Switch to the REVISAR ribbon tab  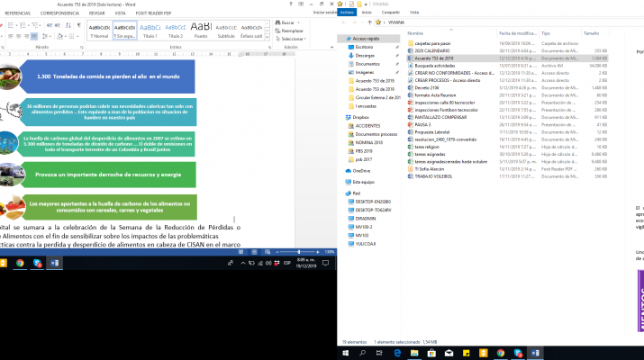[x=96, y=13]
